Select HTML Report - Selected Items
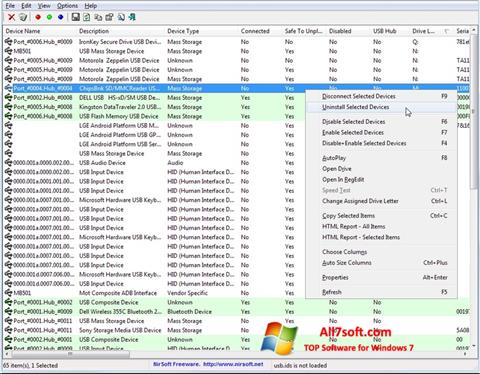The height and width of the screenshot is (374, 480). click(x=382, y=237)
